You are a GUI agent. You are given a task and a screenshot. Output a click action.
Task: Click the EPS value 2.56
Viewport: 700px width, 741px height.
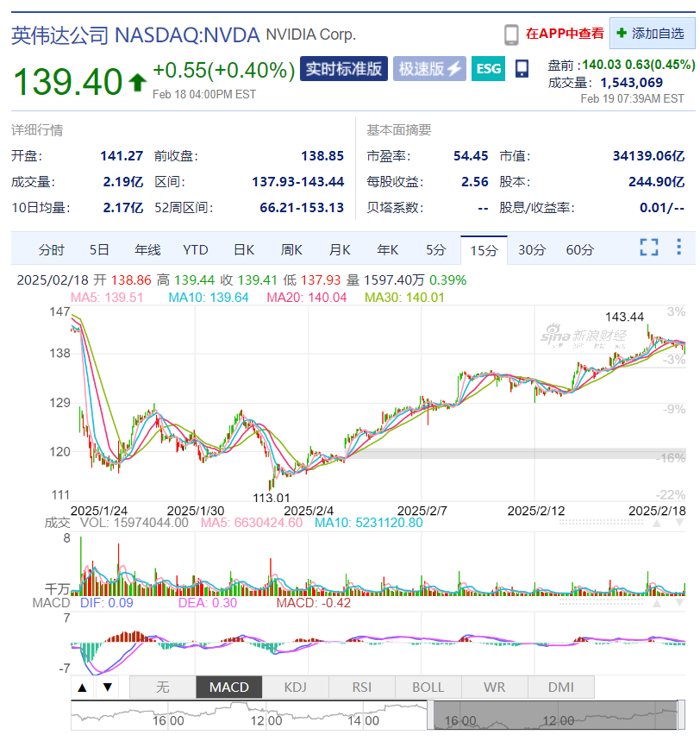point(475,182)
